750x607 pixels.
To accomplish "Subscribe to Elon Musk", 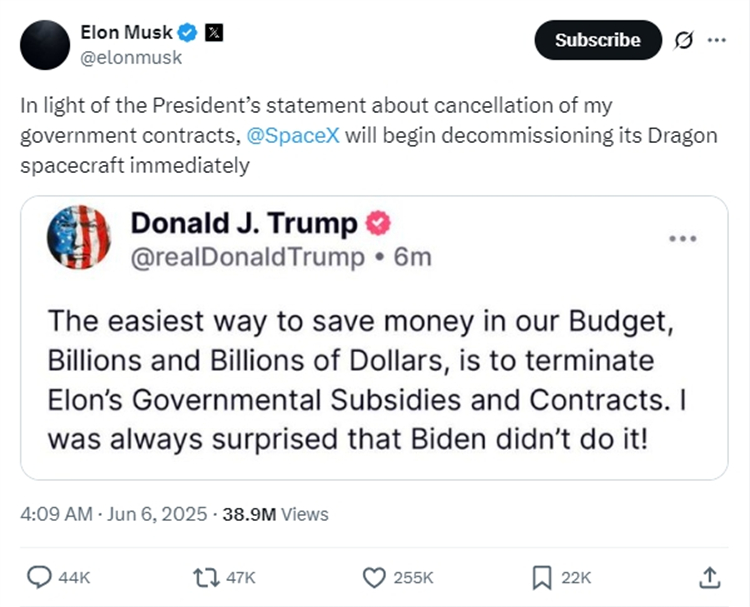I will [x=598, y=40].
